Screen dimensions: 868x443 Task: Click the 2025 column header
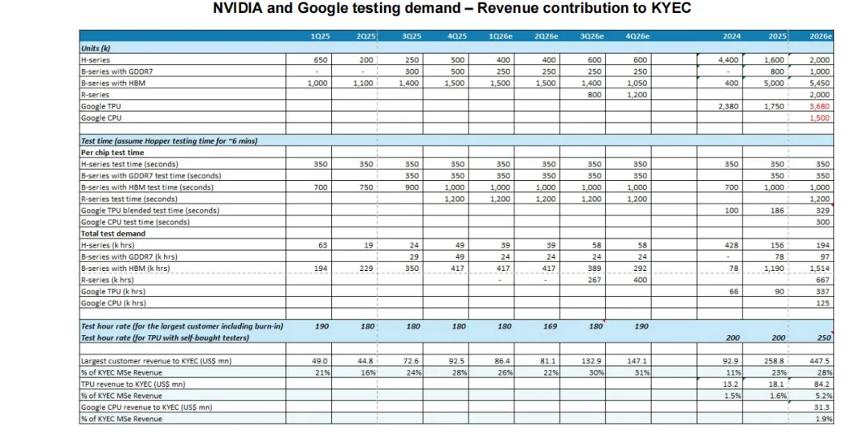777,36
